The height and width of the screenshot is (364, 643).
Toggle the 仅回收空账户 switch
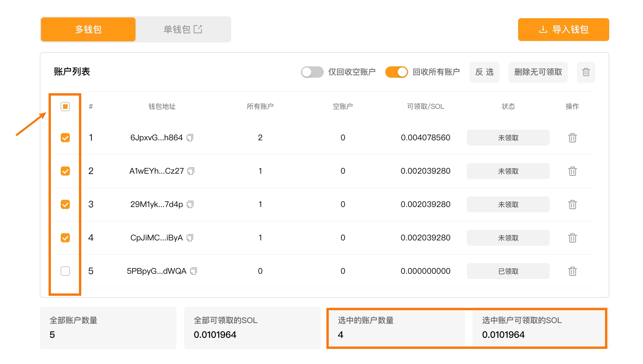click(312, 72)
